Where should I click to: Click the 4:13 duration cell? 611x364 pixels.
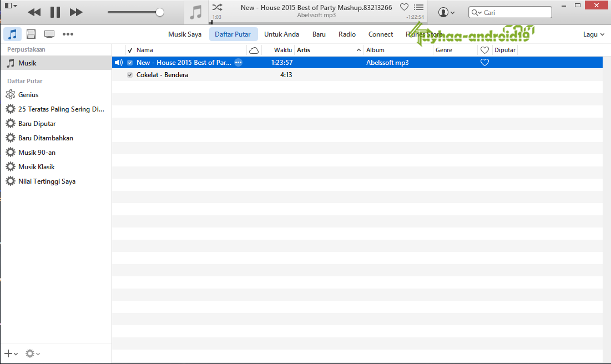click(286, 75)
